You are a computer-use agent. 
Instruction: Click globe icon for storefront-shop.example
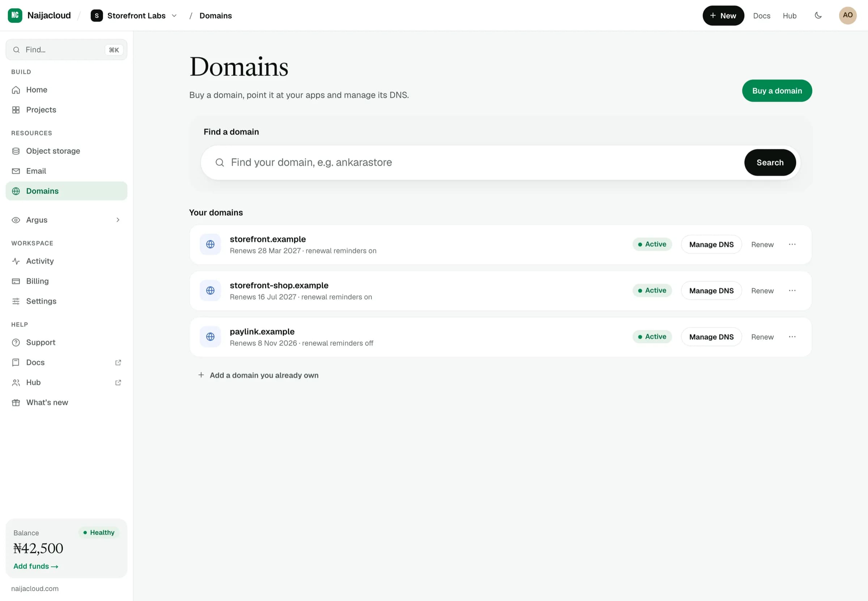point(210,291)
